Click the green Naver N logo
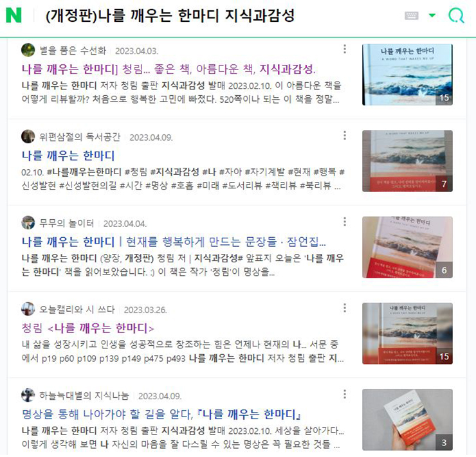476x457 pixels. click(x=14, y=15)
